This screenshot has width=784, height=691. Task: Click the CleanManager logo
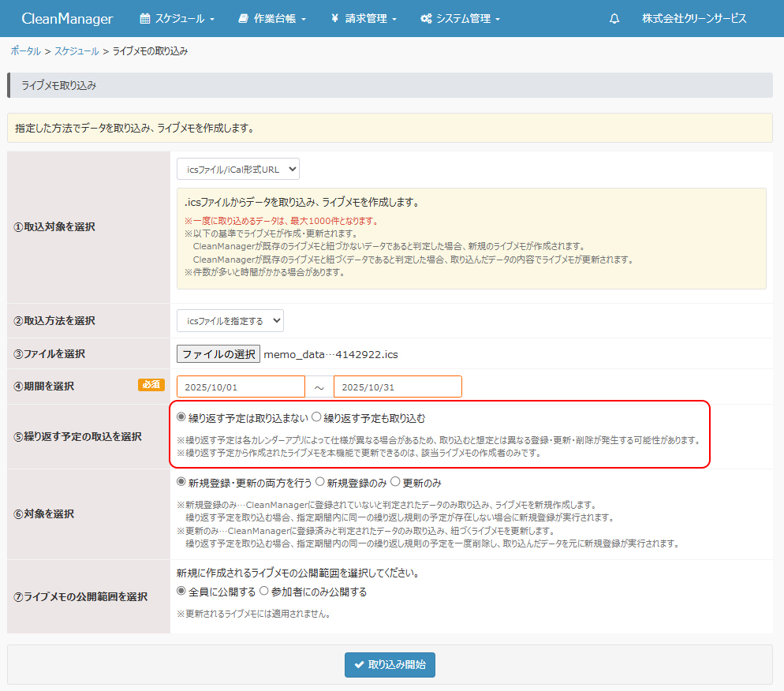point(67,18)
